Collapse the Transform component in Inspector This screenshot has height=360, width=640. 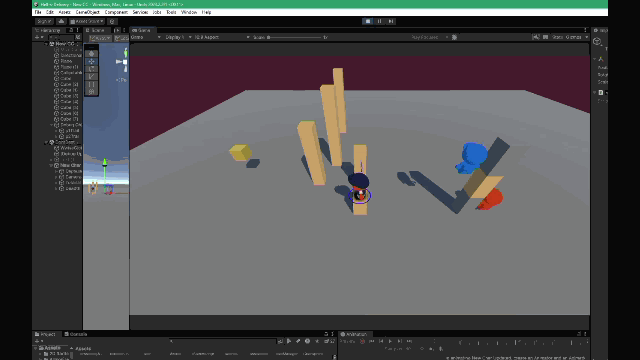coord(595,59)
